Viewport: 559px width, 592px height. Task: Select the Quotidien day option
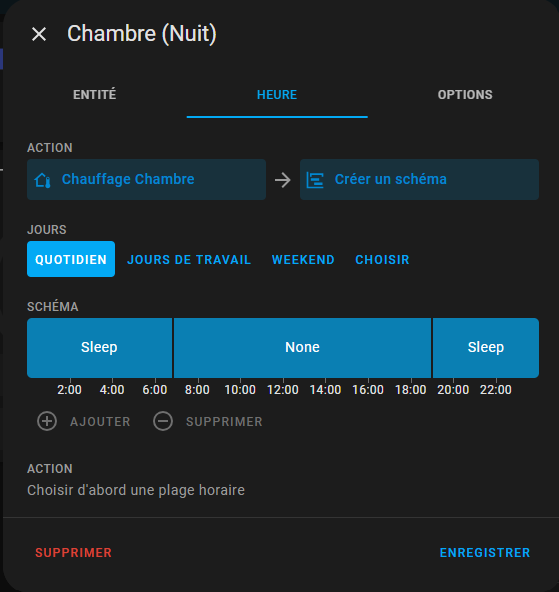(x=71, y=259)
